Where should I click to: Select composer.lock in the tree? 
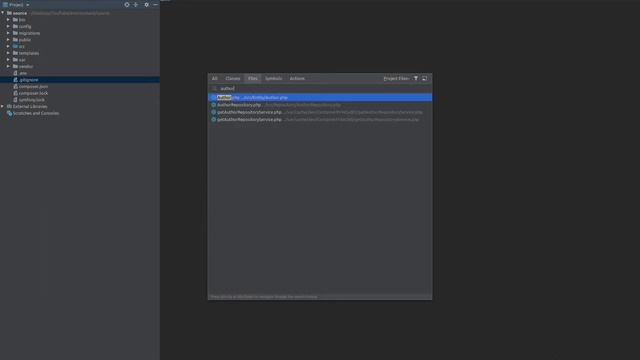(33, 93)
